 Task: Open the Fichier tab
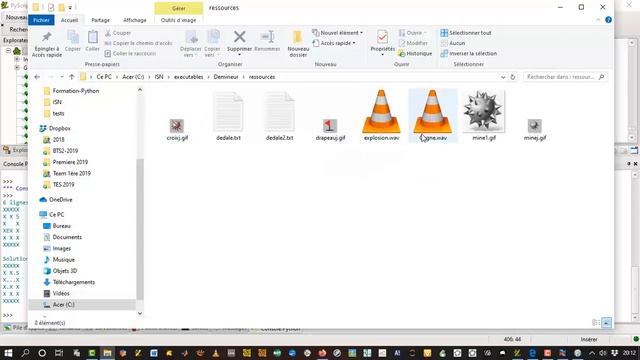pos(41,20)
